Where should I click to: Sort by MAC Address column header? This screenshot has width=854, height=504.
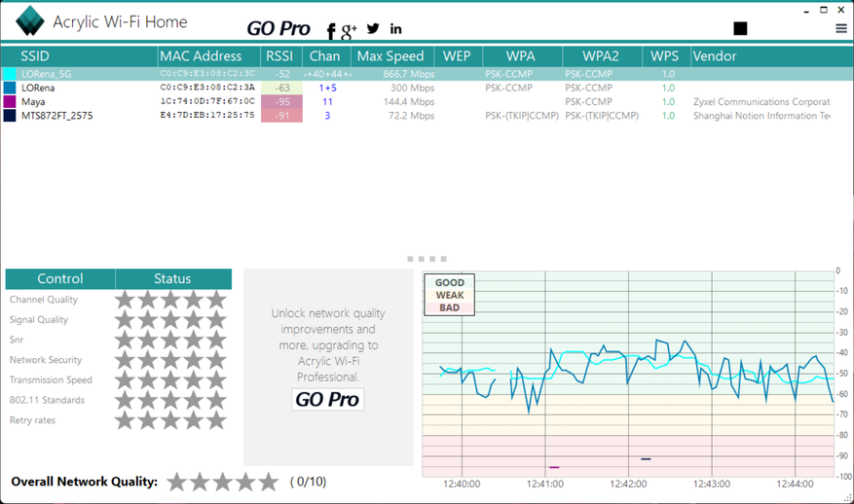[x=209, y=56]
